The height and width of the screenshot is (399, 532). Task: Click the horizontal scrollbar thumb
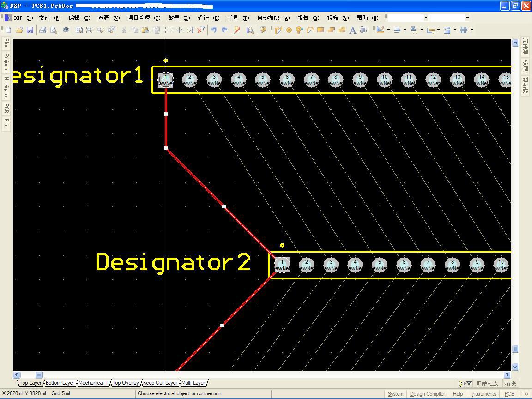click(x=39, y=375)
